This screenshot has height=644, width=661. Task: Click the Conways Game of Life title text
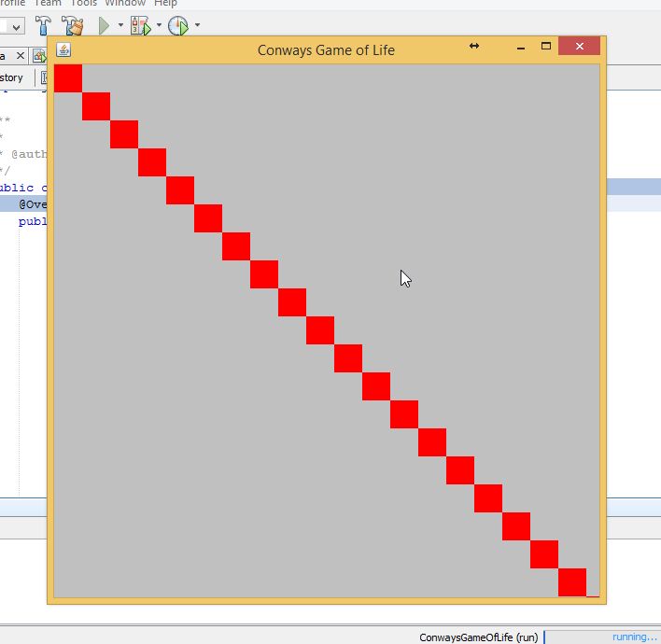(x=326, y=50)
